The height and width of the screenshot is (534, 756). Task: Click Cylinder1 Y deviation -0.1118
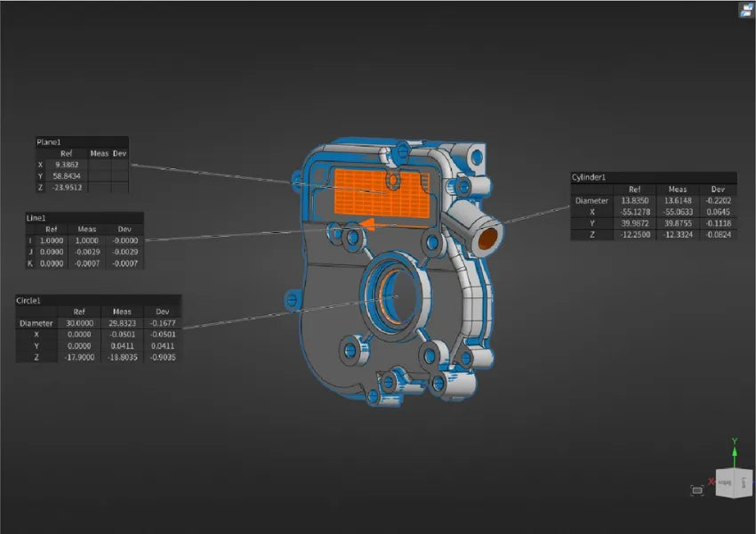click(718, 223)
